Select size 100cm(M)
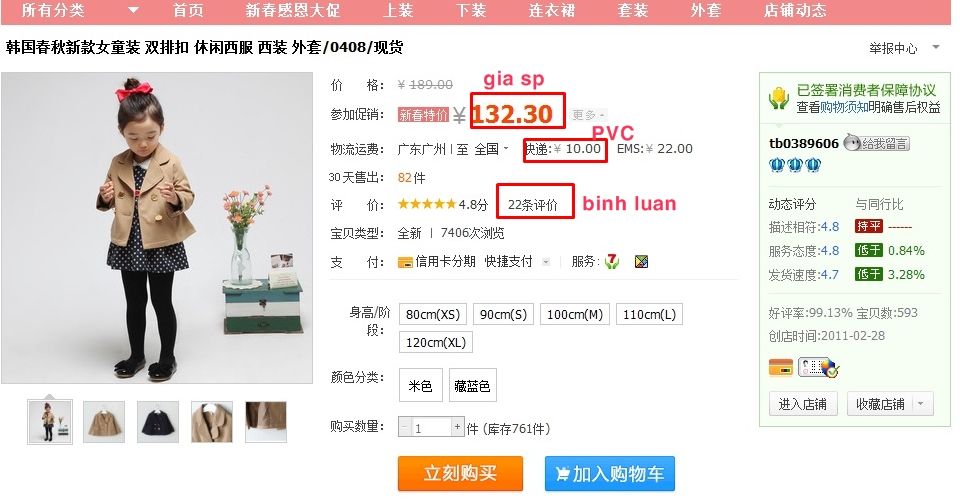Screen dimensions: 960x504 [x=575, y=314]
